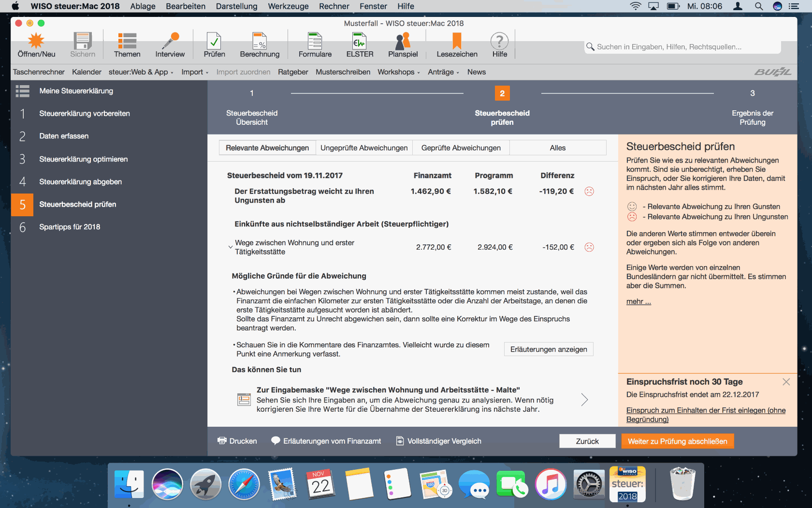Follow the mehr ... link
The height and width of the screenshot is (508, 812).
tap(638, 301)
